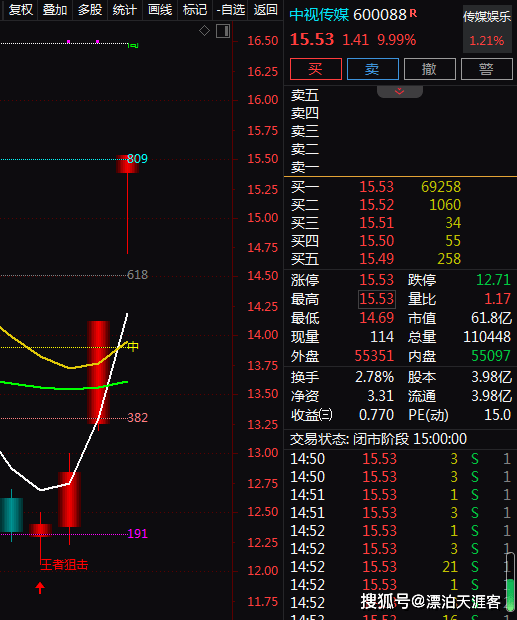Click the 股本 value 3.98亿
The height and width of the screenshot is (620, 517).
[491, 377]
